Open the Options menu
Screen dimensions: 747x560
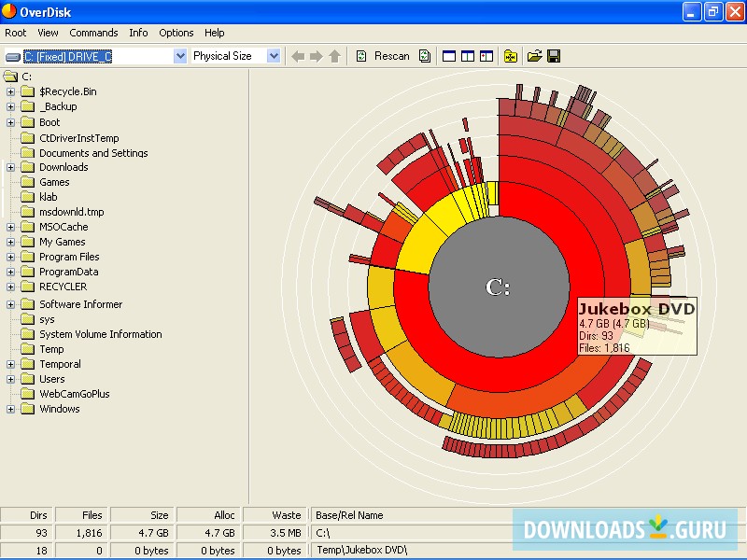[x=176, y=32]
